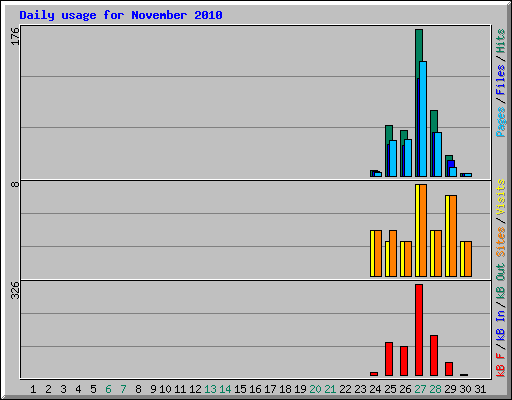Click the Sites legend label

pos(500,242)
